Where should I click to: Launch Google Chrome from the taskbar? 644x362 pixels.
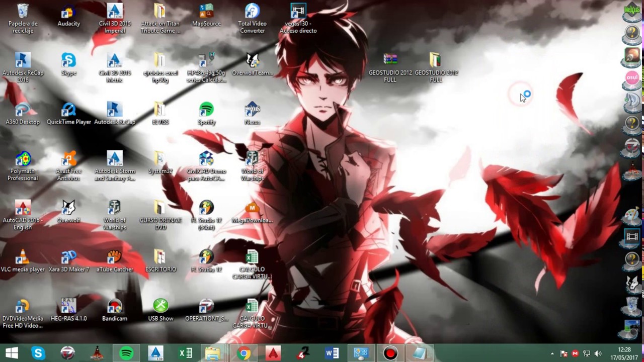[244, 353]
